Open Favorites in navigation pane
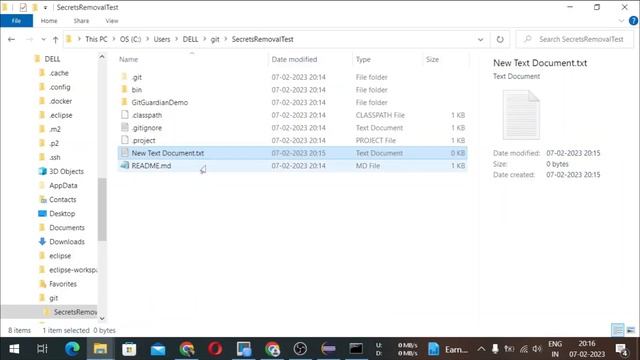Image resolution: width=640 pixels, height=360 pixels. (x=63, y=284)
